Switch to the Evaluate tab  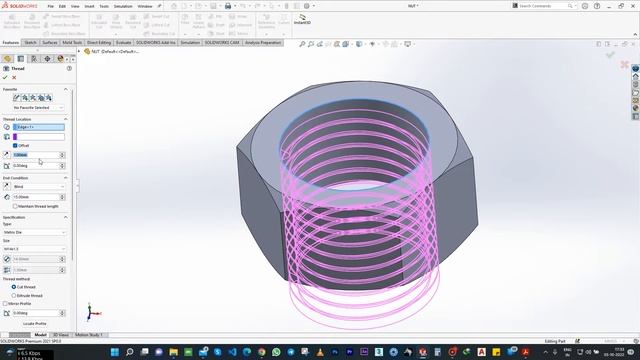click(123, 42)
